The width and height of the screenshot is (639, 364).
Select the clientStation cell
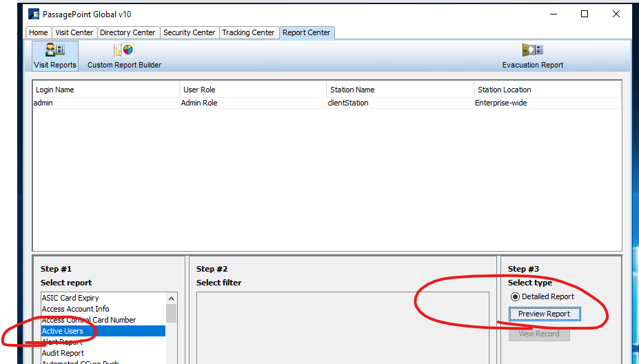[x=400, y=103]
